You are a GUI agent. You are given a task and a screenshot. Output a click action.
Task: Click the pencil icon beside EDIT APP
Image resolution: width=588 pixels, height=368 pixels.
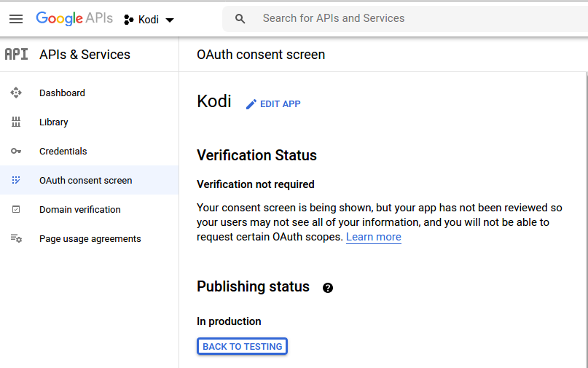tap(251, 104)
